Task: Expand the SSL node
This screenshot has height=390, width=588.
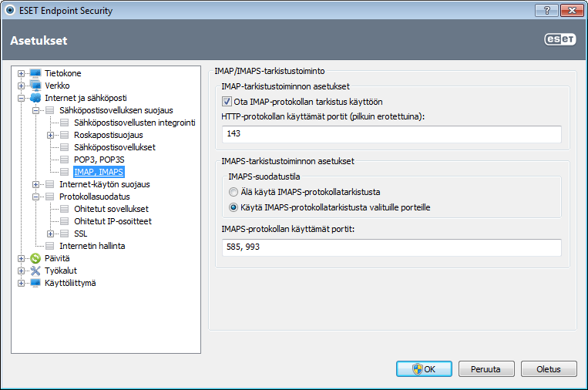Action: tap(50, 234)
